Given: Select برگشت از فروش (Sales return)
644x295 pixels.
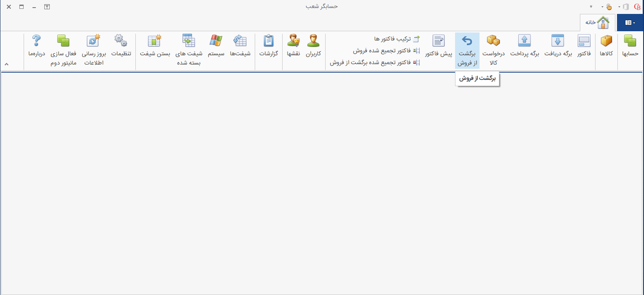Looking at the screenshot, I should point(467,50).
